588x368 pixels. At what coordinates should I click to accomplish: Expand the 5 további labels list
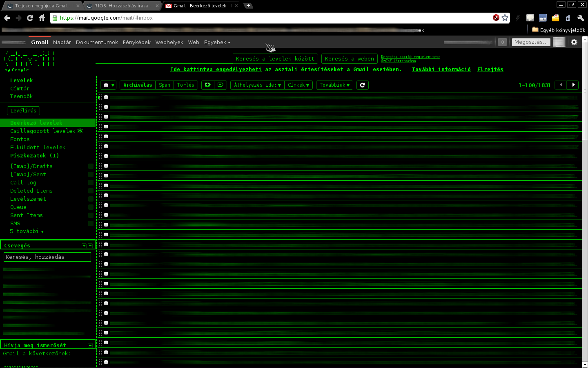tap(27, 231)
